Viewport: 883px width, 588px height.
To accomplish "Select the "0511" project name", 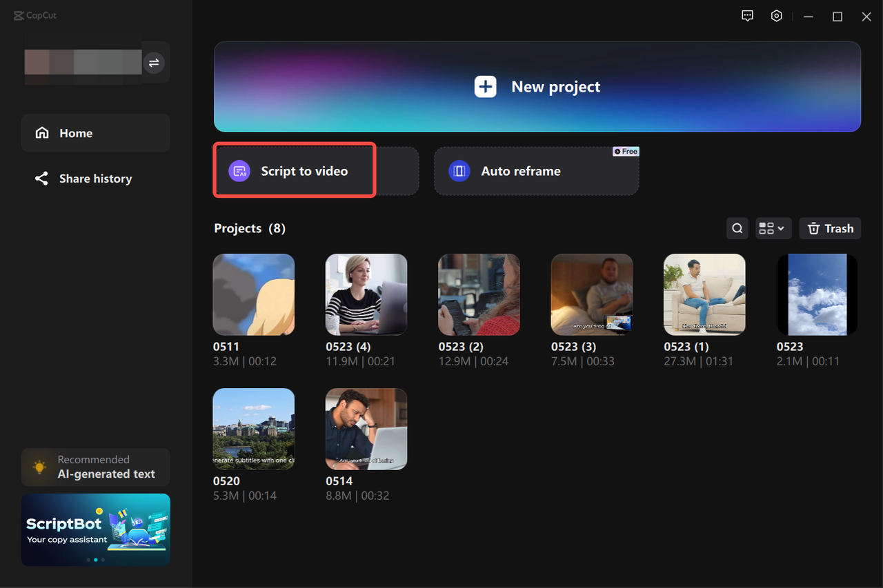I will click(x=227, y=347).
